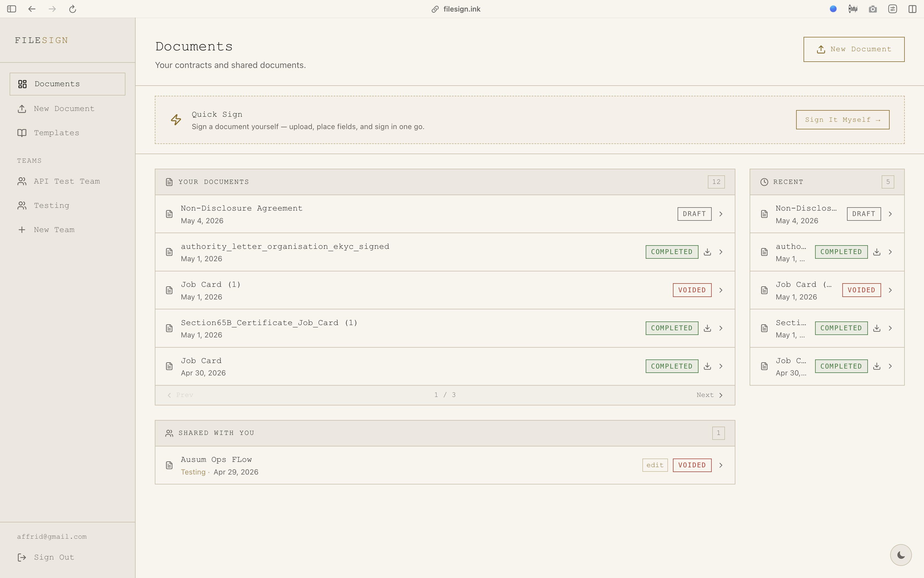This screenshot has width=924, height=578.
Task: Go to Next page of documents
Action: [710, 395]
